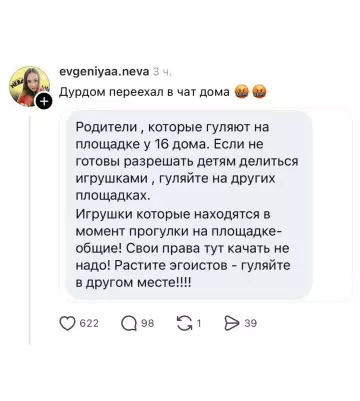Click the paragraph starting with 'Родители'
360x401 pixels.
[x=187, y=161]
